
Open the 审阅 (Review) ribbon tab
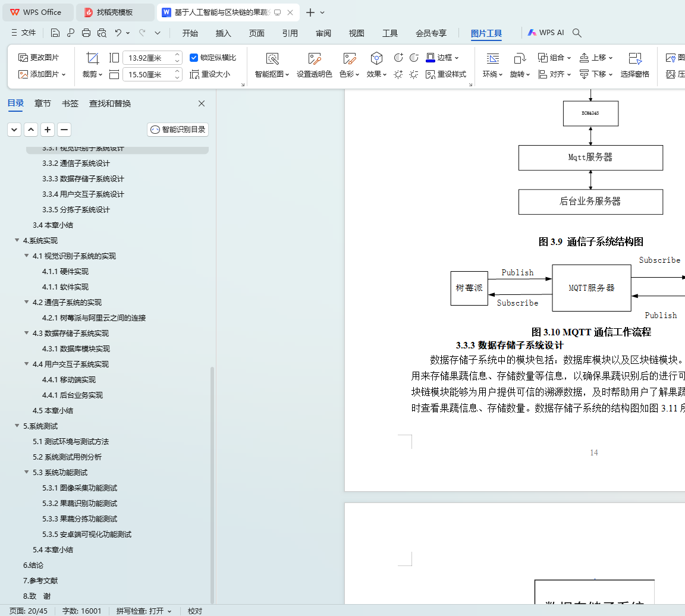click(x=323, y=33)
